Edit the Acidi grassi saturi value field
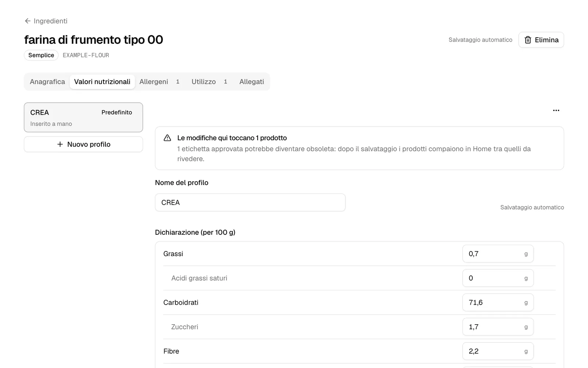The width and height of the screenshot is (588, 368). point(498,278)
